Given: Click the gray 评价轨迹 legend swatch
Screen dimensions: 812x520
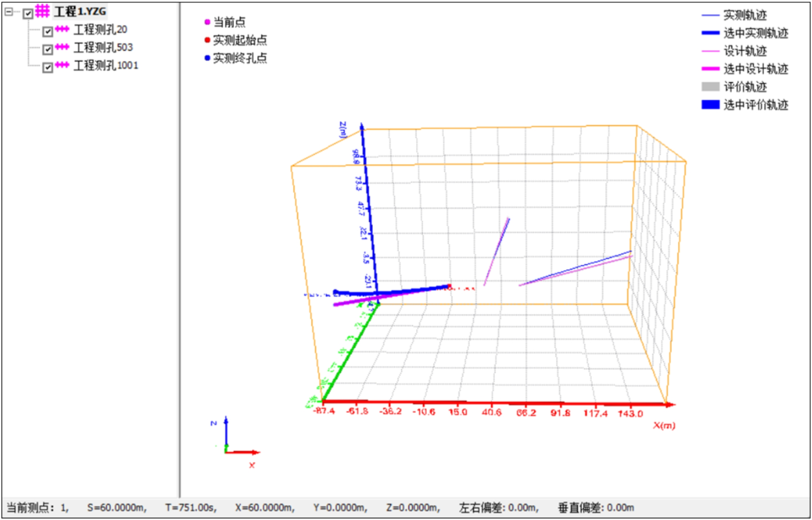Looking at the screenshot, I should 711,87.
